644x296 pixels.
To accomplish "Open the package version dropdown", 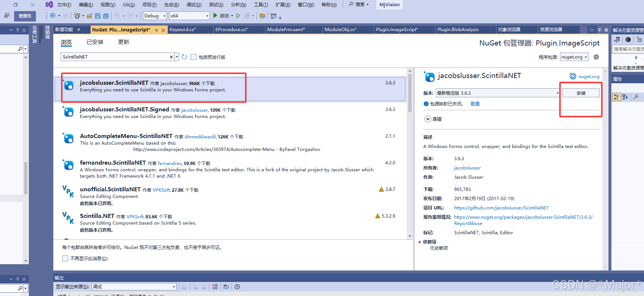I will point(498,93).
